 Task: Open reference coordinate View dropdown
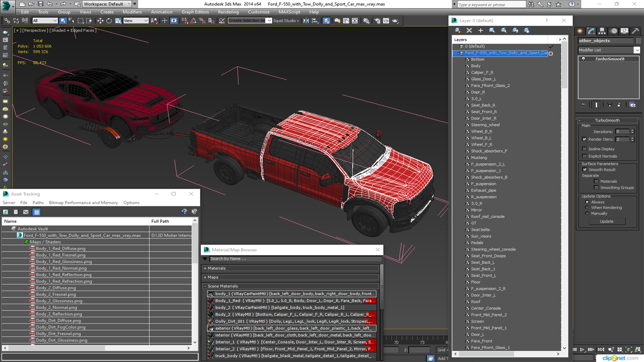pyautogui.click(x=136, y=21)
